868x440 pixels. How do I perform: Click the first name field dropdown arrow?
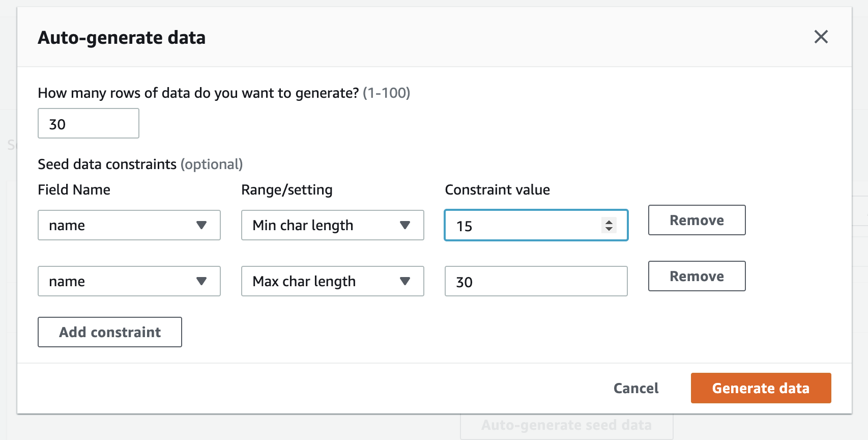coord(202,225)
